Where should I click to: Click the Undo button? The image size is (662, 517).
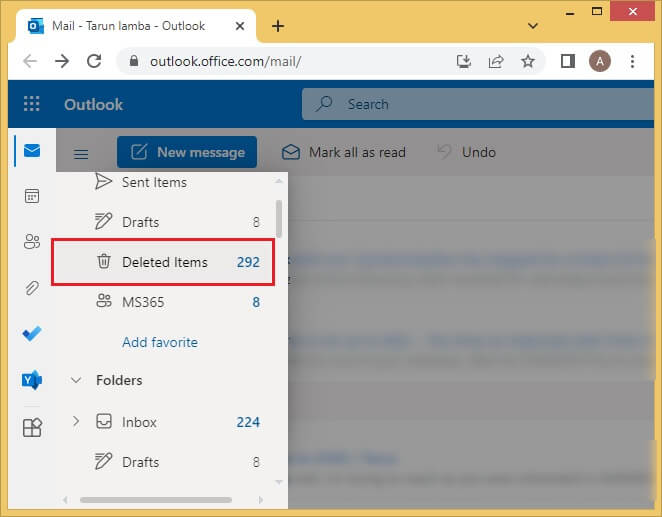click(x=467, y=152)
